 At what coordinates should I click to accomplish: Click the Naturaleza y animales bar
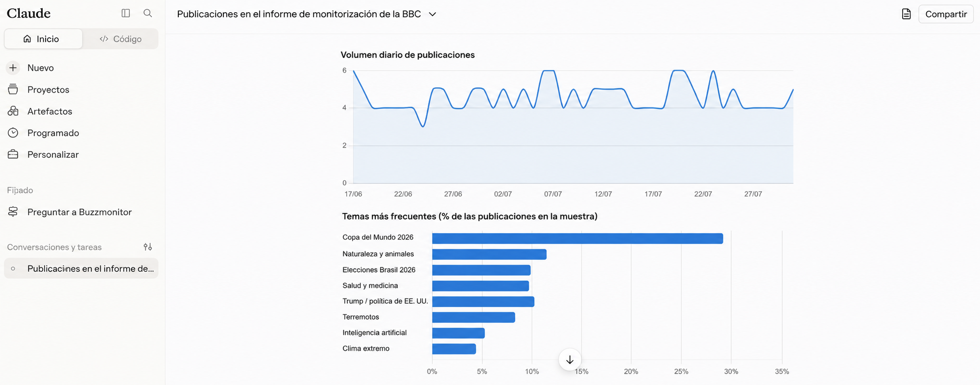click(x=489, y=254)
